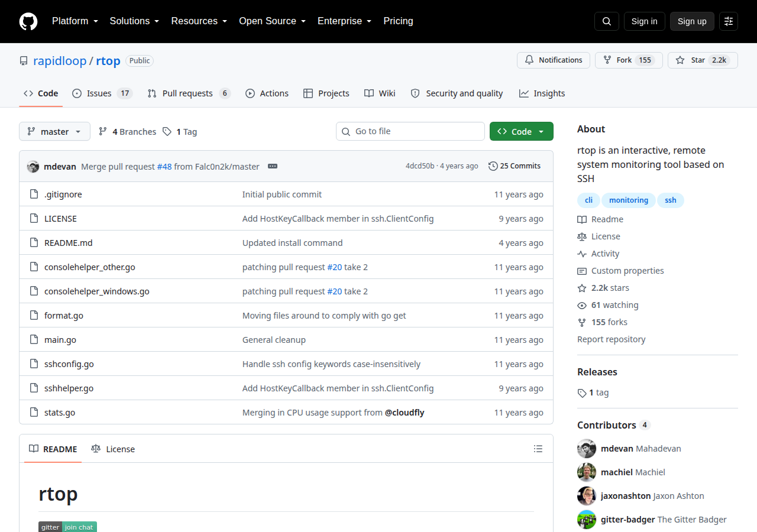Star the rtop repository
Image resolution: width=757 pixels, height=532 pixels.
(x=703, y=60)
